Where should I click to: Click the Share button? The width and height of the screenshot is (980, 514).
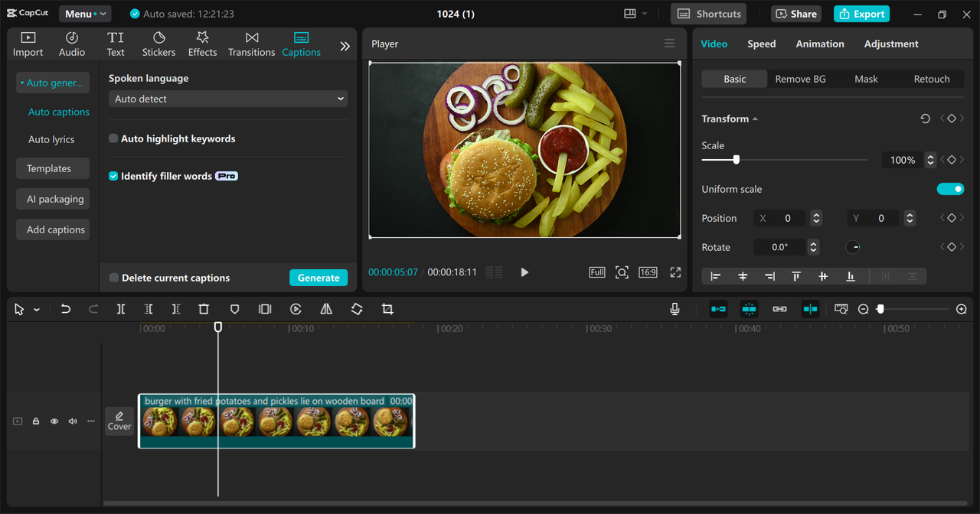tap(796, 14)
